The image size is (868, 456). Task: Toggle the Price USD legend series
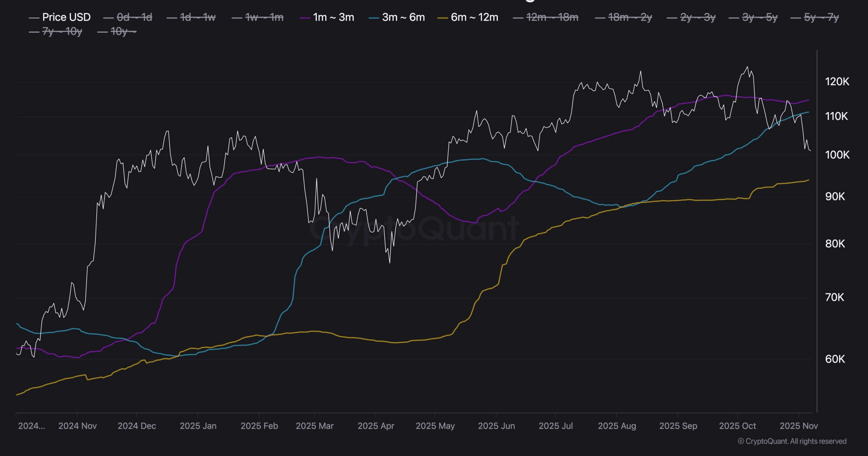(x=66, y=17)
